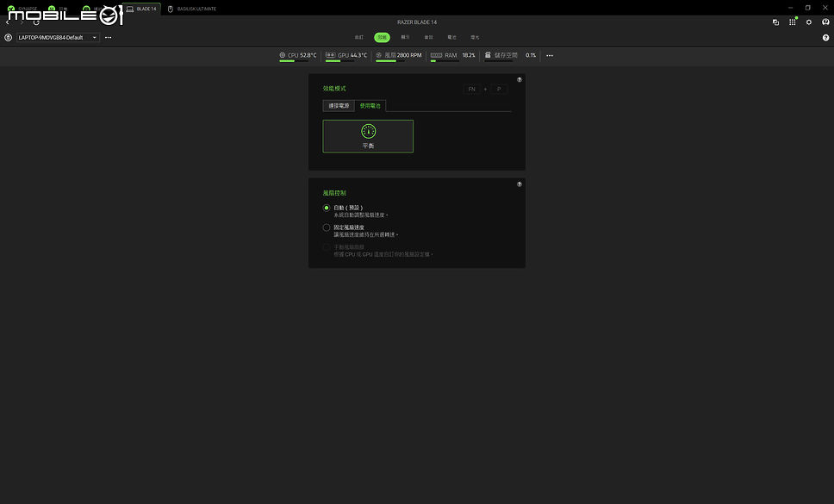834x504 pixels.
Task: Click the top-right question mark badge icon
Action: [x=825, y=22]
